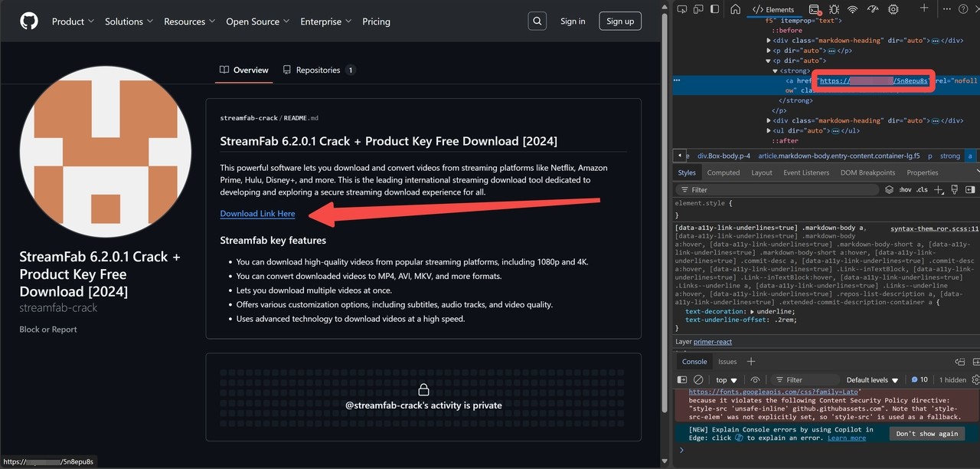Open the Solutions dropdown menu
This screenshot has width=980, height=469.
pos(129,21)
